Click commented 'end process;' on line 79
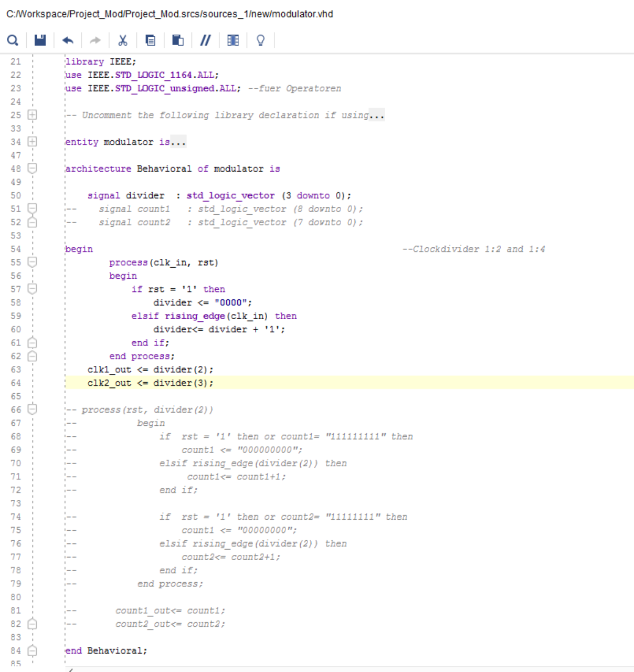The image size is (634, 672). click(170, 584)
